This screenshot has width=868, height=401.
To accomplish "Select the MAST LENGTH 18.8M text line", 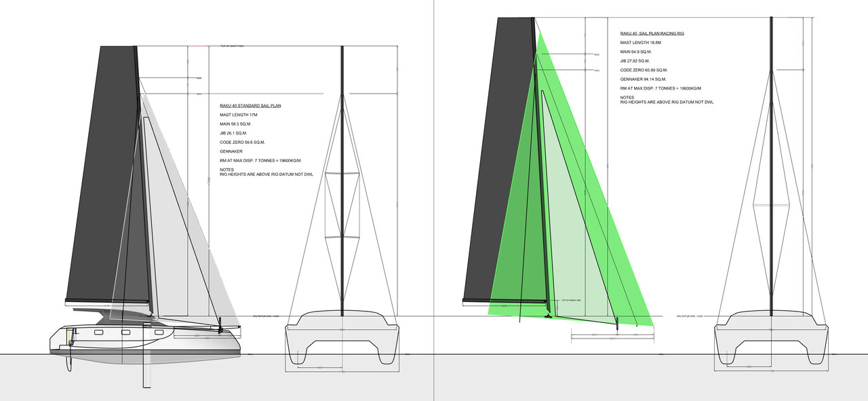I will click(x=642, y=42).
